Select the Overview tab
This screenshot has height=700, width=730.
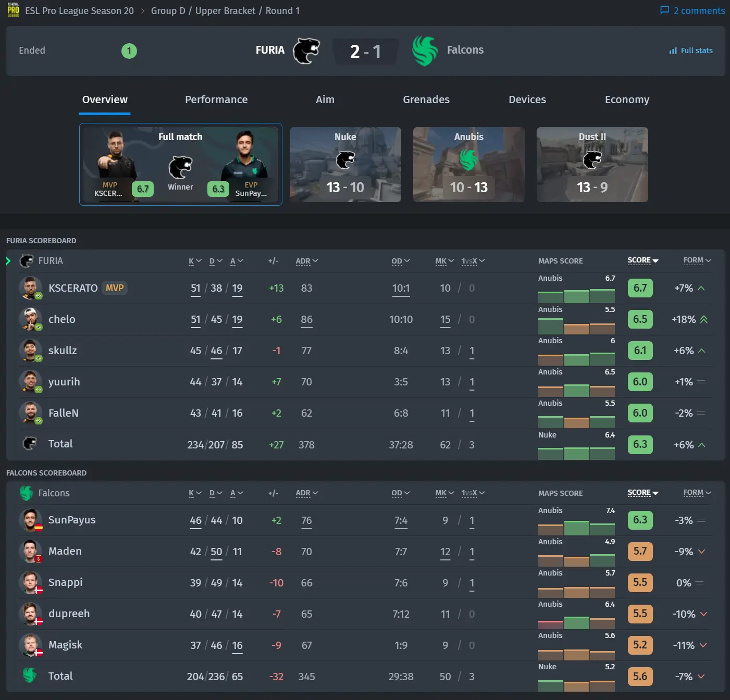(105, 99)
